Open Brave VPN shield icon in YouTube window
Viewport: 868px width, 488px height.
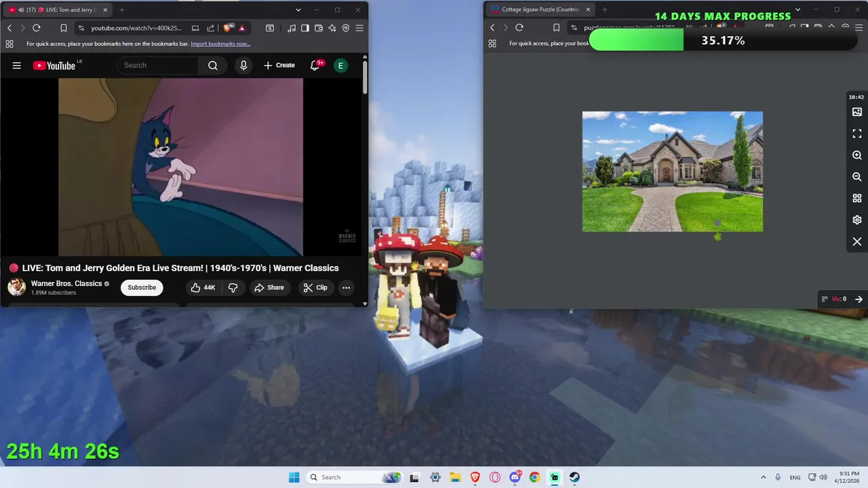point(346,28)
